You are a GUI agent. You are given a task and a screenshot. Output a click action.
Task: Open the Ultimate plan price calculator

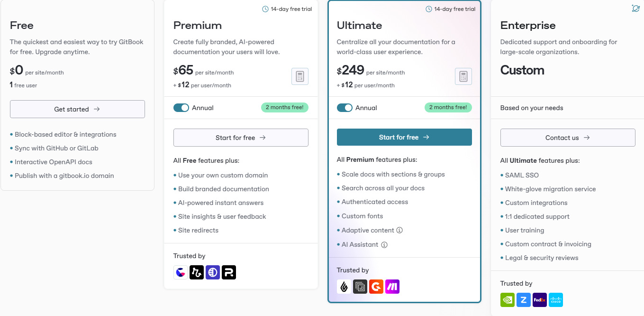click(x=463, y=76)
